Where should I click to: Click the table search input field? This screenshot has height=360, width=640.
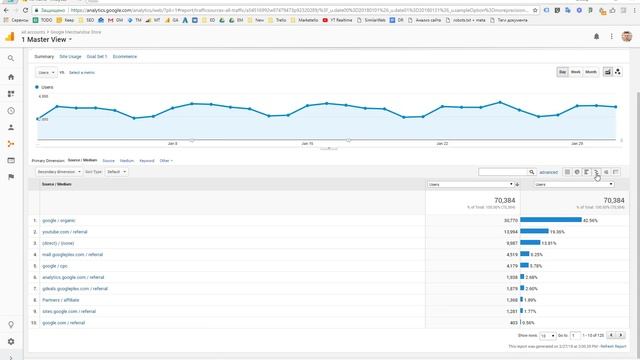point(503,172)
